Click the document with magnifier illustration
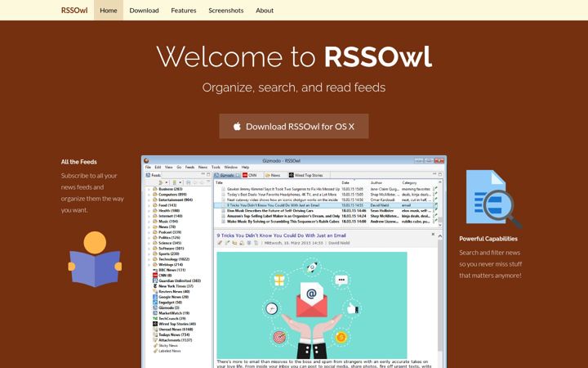588x368 pixels. (x=494, y=200)
